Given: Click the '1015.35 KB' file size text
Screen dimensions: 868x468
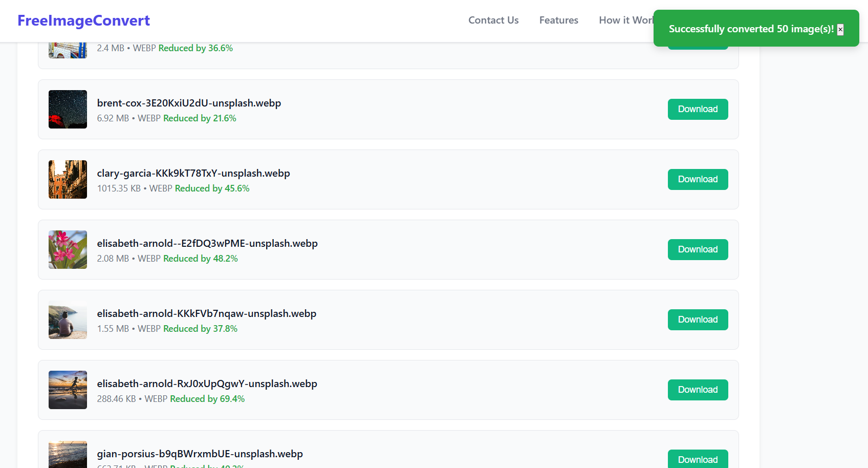Looking at the screenshot, I should tap(119, 188).
